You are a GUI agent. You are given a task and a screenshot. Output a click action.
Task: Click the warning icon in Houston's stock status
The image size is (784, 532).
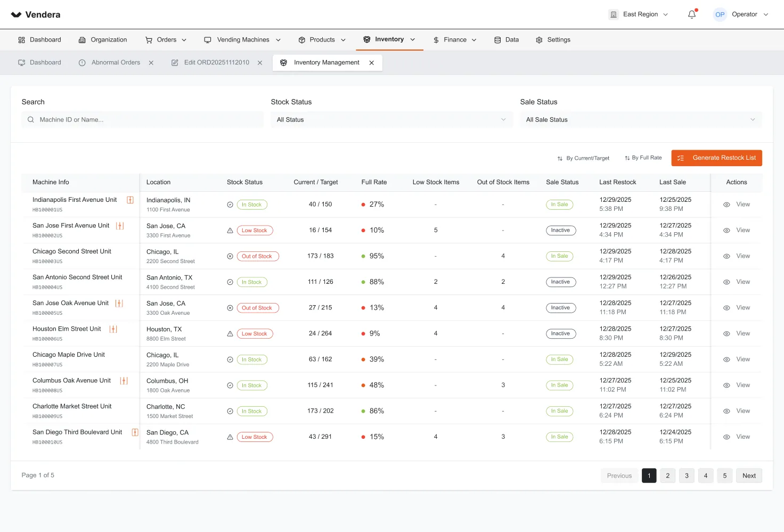(230, 334)
